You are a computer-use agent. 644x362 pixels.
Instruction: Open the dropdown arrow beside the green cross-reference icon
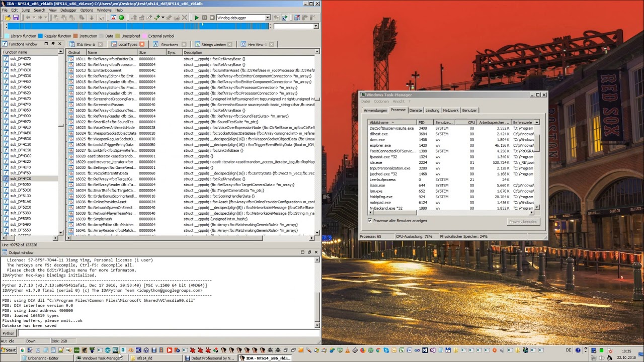pos(163,18)
